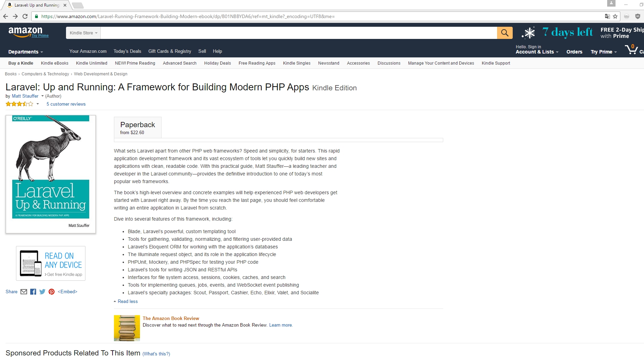Expand the Departments menu
This screenshot has width=644, height=361.
click(25, 52)
